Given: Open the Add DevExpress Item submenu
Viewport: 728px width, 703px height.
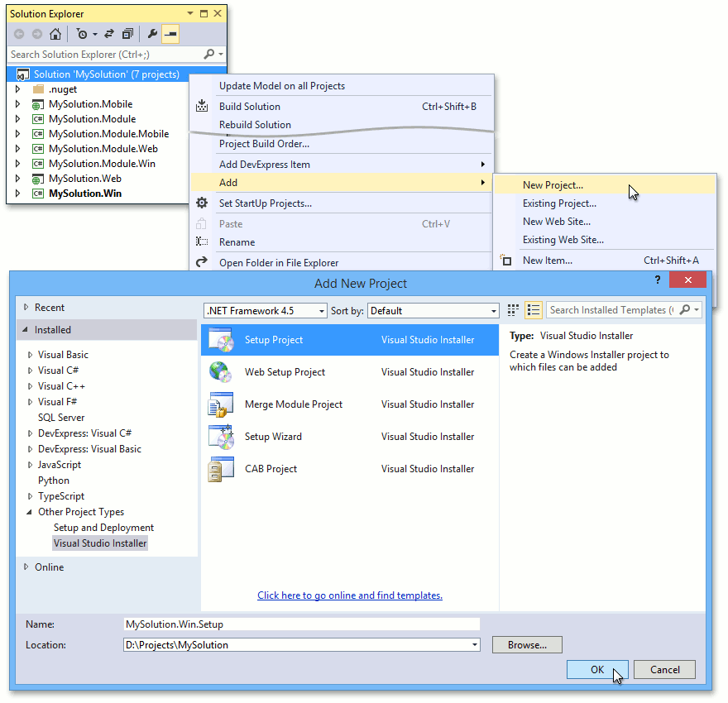Looking at the screenshot, I should (x=341, y=165).
